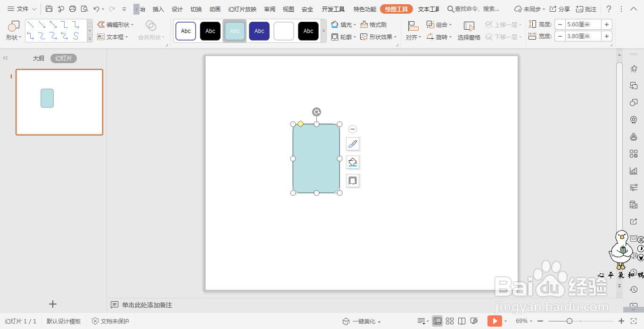This screenshot has width=644, height=329.
Task: Click the help question mark icon
Action: (609, 9)
